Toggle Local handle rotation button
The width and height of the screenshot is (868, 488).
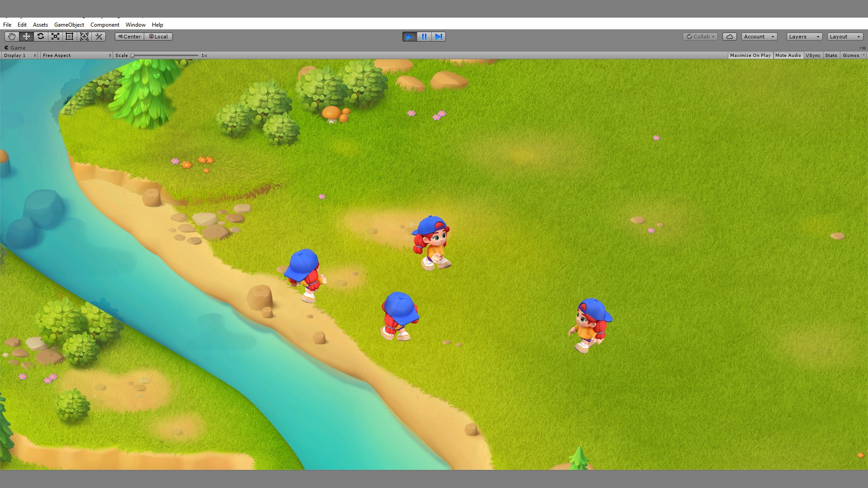click(159, 37)
